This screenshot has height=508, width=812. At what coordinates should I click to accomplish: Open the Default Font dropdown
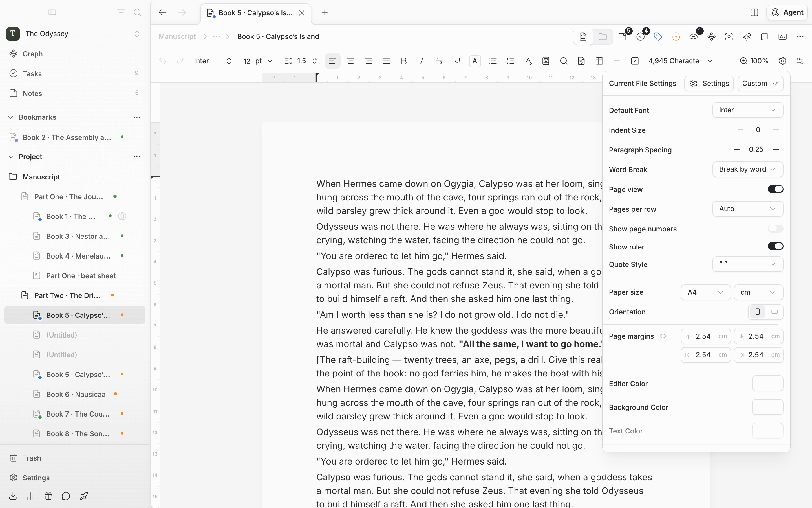(748, 110)
